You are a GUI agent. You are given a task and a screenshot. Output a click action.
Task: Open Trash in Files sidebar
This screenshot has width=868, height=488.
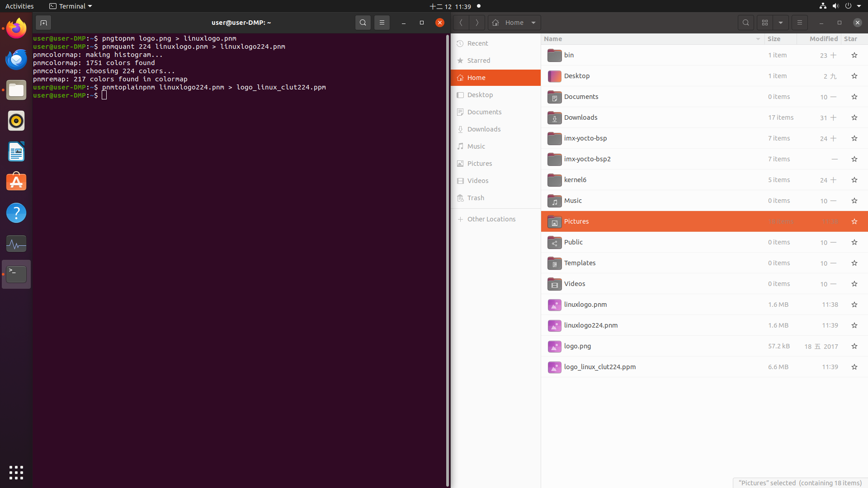click(495, 198)
